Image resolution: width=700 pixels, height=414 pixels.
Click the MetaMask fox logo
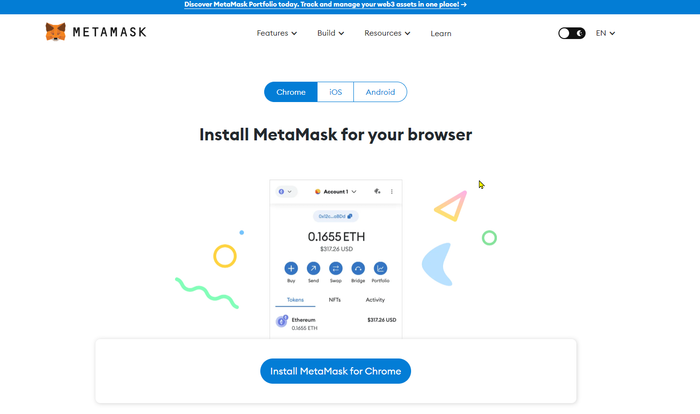tap(55, 32)
